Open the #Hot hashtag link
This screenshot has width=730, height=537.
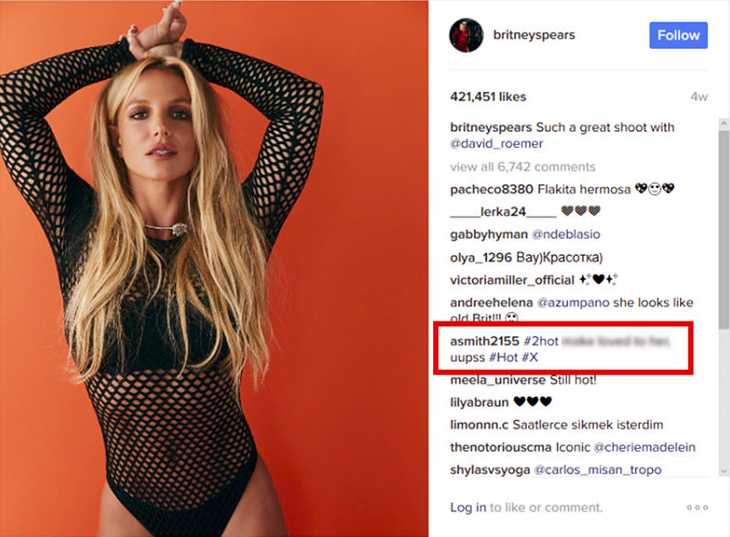503,357
